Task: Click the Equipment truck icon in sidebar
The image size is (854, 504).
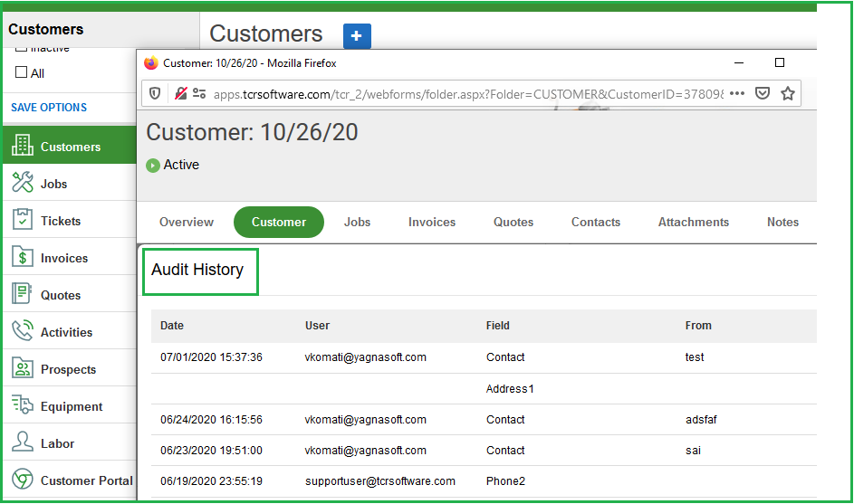Action: click(23, 406)
